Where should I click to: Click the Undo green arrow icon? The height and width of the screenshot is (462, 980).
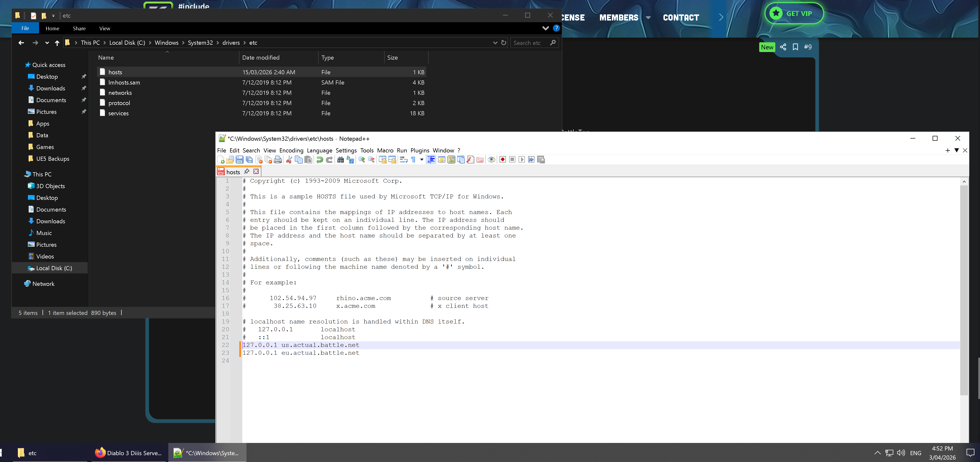tap(320, 160)
